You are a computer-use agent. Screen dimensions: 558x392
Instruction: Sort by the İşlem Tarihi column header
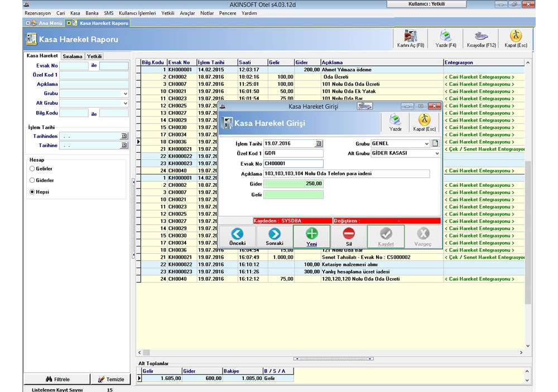tap(217, 62)
